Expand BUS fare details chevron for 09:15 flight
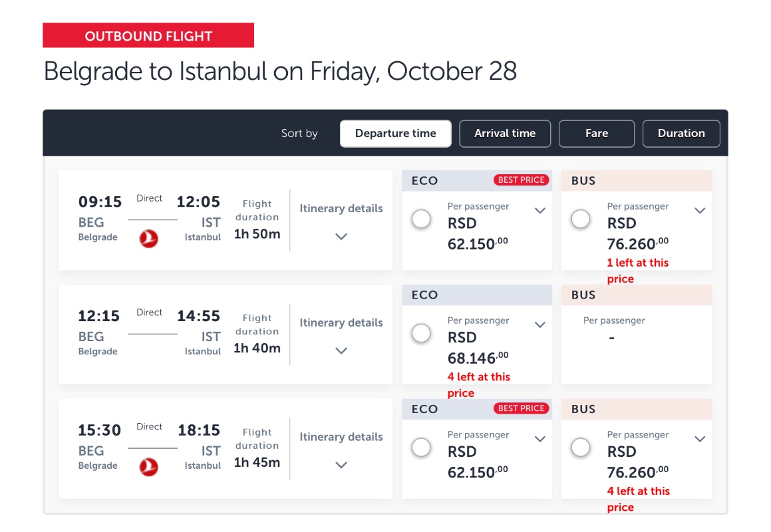This screenshot has width=771, height=532. click(x=700, y=211)
